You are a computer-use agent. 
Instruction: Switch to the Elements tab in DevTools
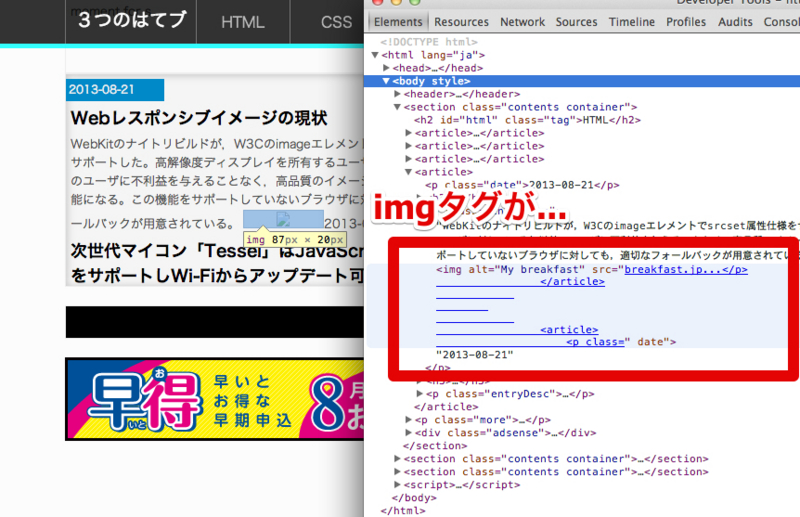(x=398, y=22)
